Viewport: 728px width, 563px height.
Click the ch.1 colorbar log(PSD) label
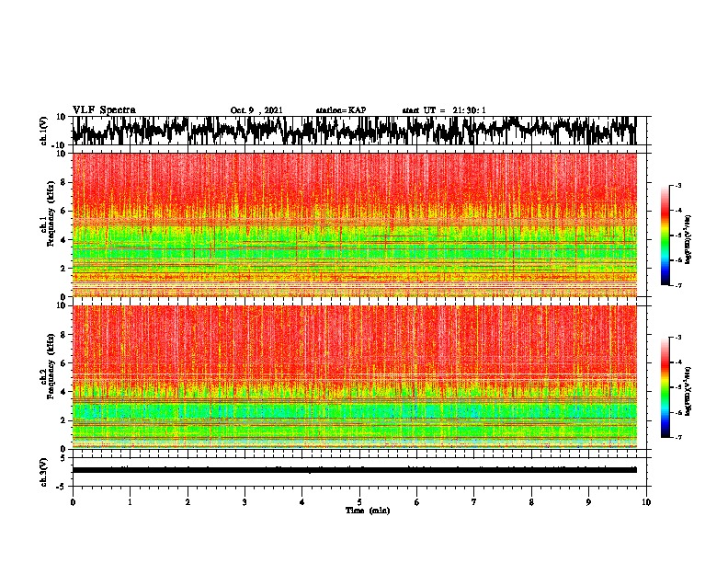tap(688, 239)
